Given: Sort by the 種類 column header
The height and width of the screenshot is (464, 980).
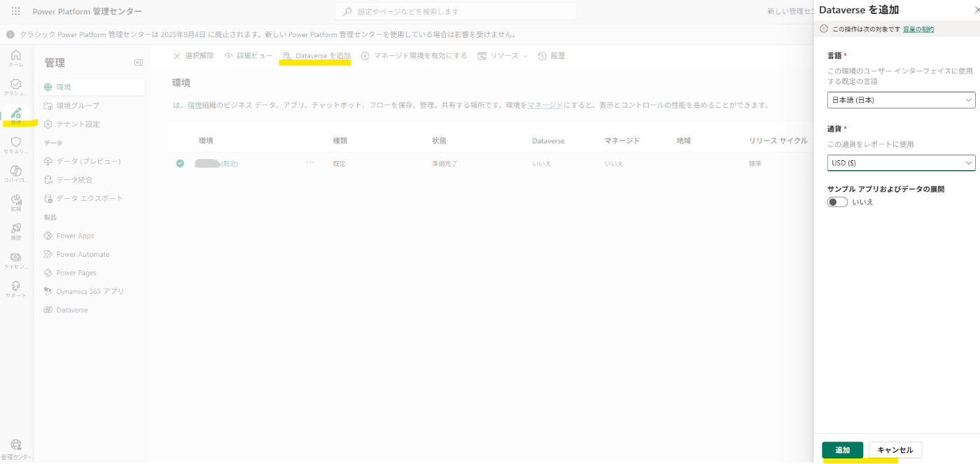Looking at the screenshot, I should (x=340, y=141).
